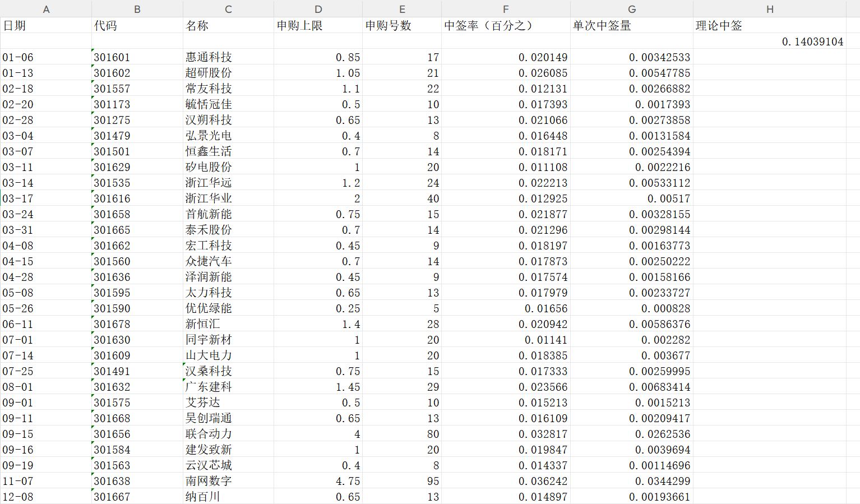Screen dimensions: 860x504
Task: Select date cell 01-06
Action: [x=46, y=57]
